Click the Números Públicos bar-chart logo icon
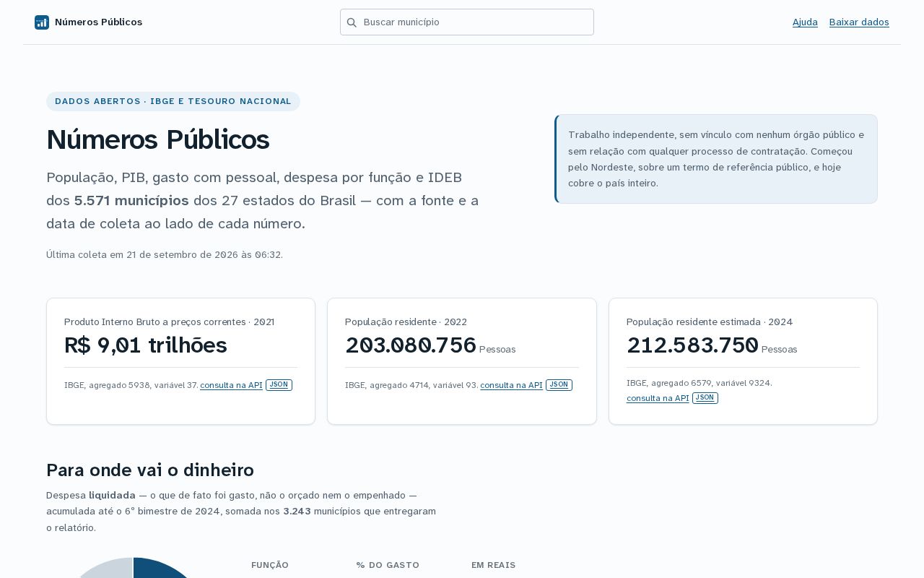This screenshot has height=578, width=924. [x=42, y=22]
